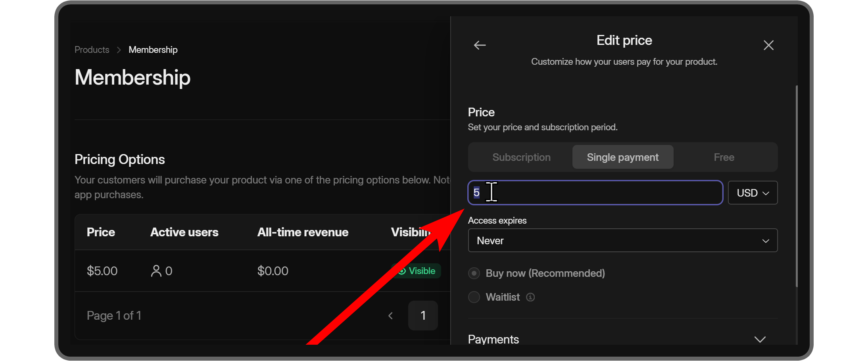The image size is (868, 361).
Task: Click the person icon in Active users column
Action: tap(156, 270)
